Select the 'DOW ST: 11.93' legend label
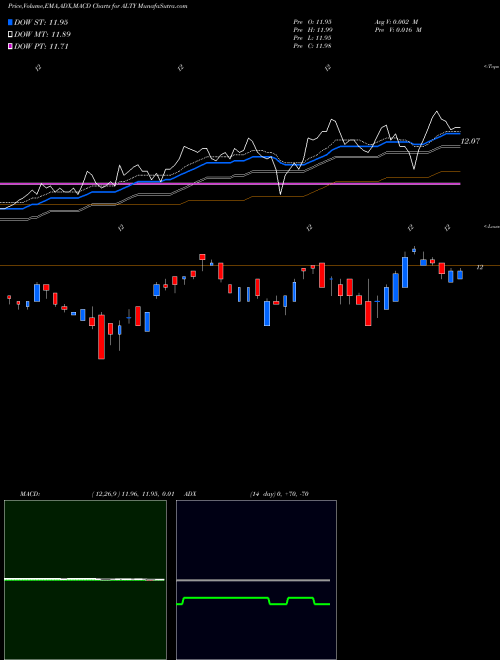Screen dimensions: 500x660 [x=41, y=23]
